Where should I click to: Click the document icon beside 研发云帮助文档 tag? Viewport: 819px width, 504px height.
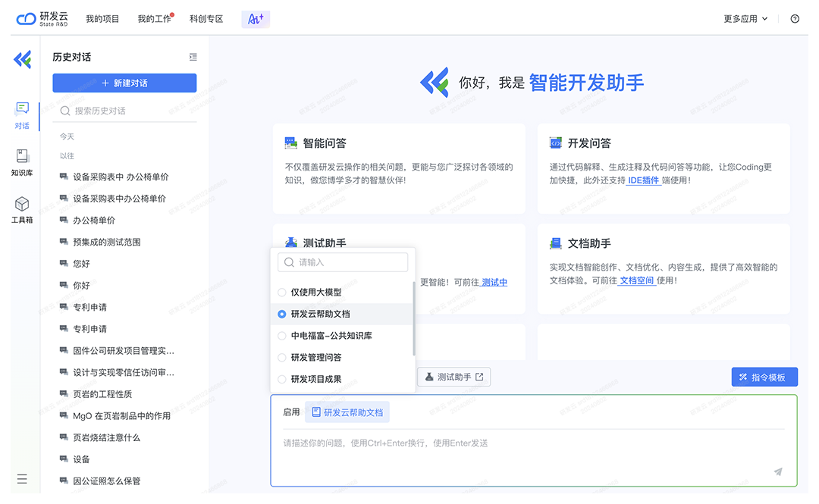316,412
